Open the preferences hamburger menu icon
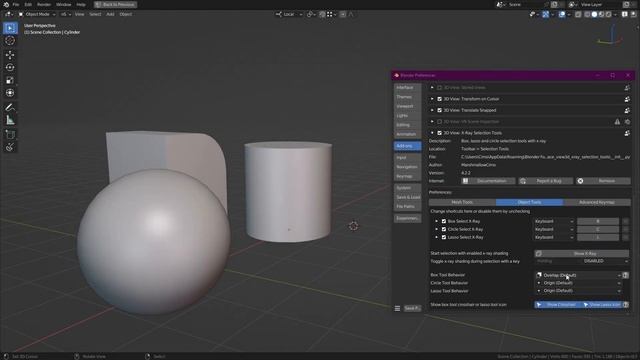 pyautogui.click(x=397, y=308)
